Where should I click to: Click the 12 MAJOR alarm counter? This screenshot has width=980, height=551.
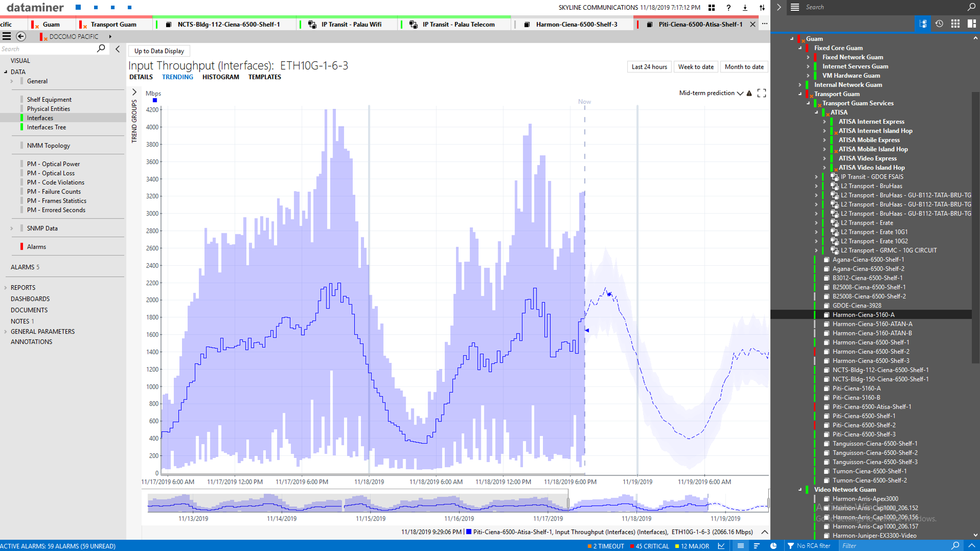point(692,546)
